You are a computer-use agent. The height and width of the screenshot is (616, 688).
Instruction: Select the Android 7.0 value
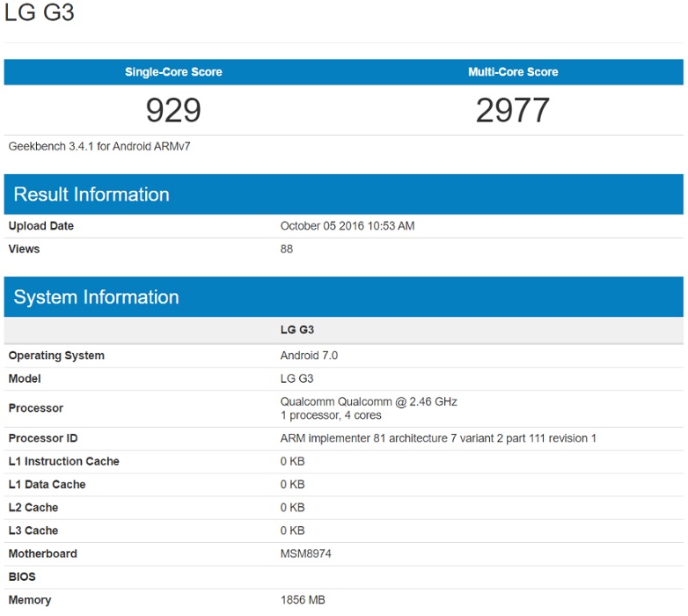[x=309, y=356]
